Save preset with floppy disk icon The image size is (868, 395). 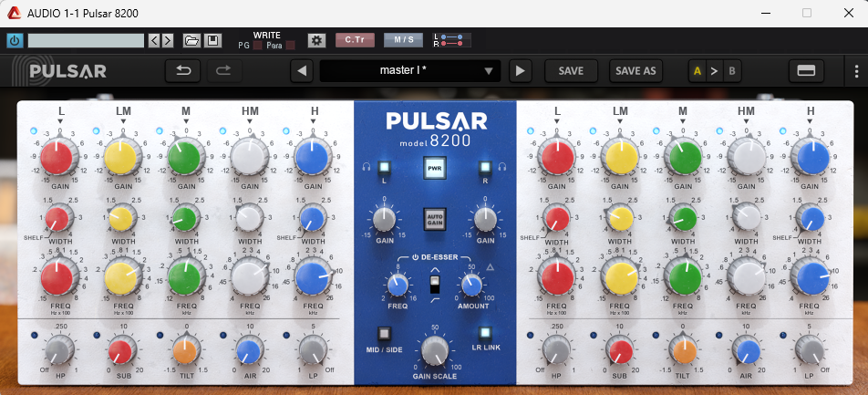pos(212,40)
